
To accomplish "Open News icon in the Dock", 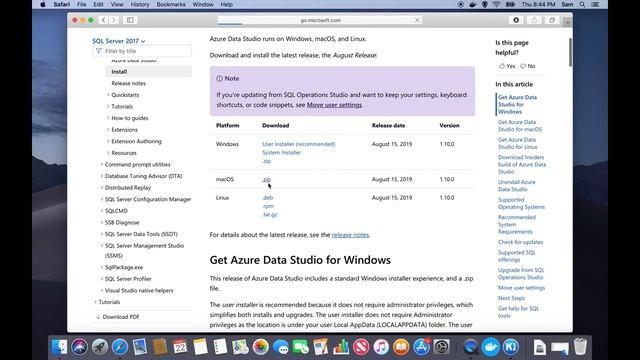I will point(361,347).
